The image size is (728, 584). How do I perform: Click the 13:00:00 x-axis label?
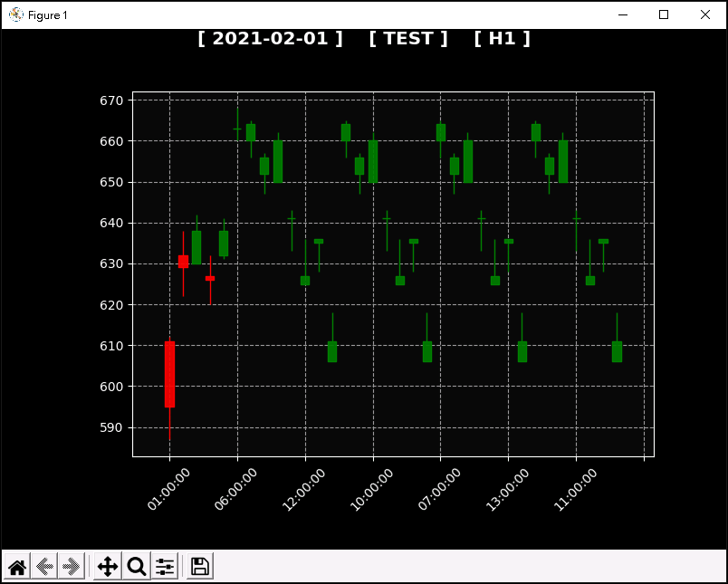click(507, 489)
